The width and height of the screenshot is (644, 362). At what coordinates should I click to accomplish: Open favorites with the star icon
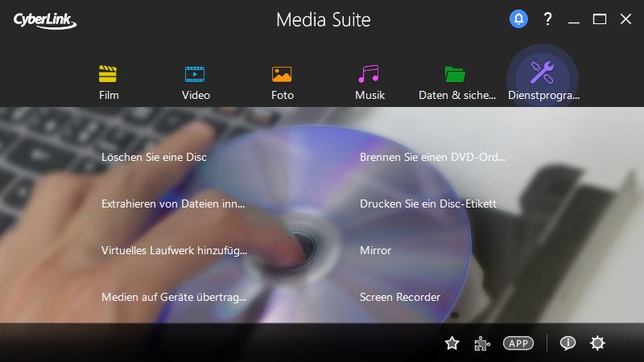pos(452,343)
